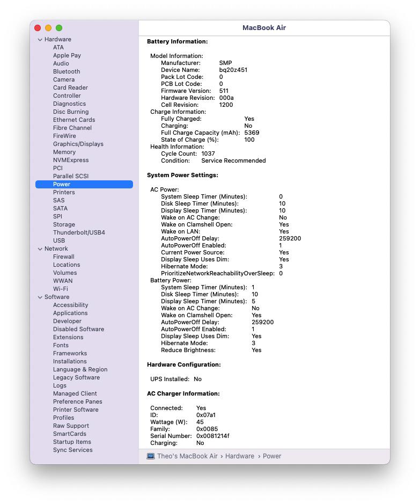Open the Applications software entry
The width and height of the screenshot is (420, 504).
(x=70, y=313)
